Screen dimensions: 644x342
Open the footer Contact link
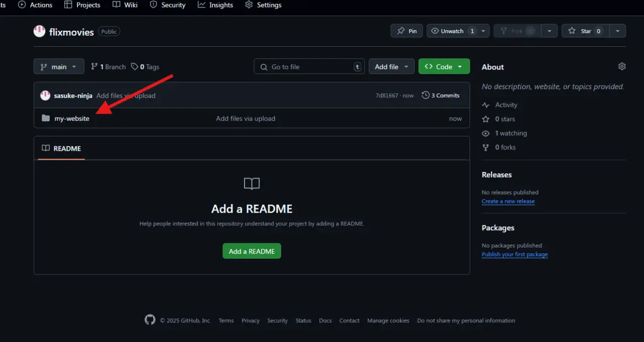coord(349,320)
